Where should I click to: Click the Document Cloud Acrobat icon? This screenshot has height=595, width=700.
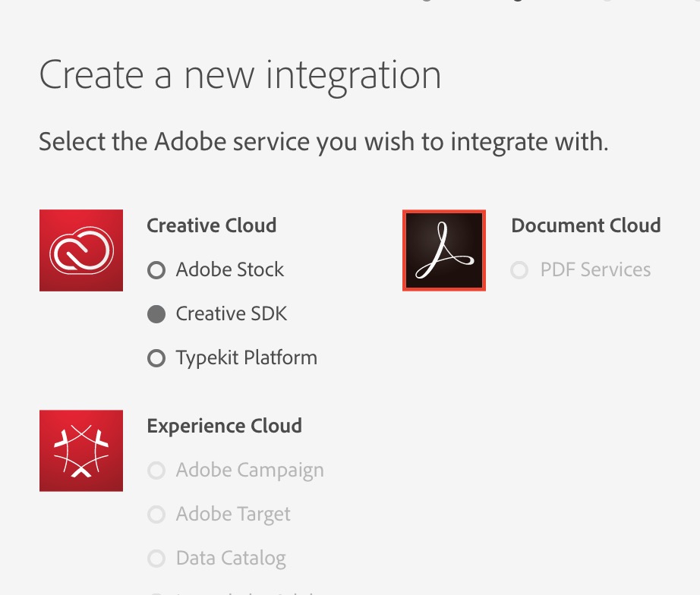[444, 250]
